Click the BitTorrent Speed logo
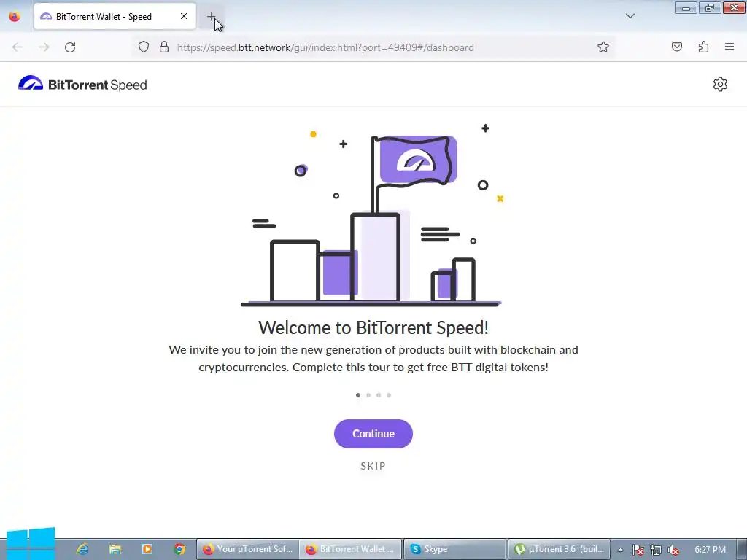 point(82,85)
